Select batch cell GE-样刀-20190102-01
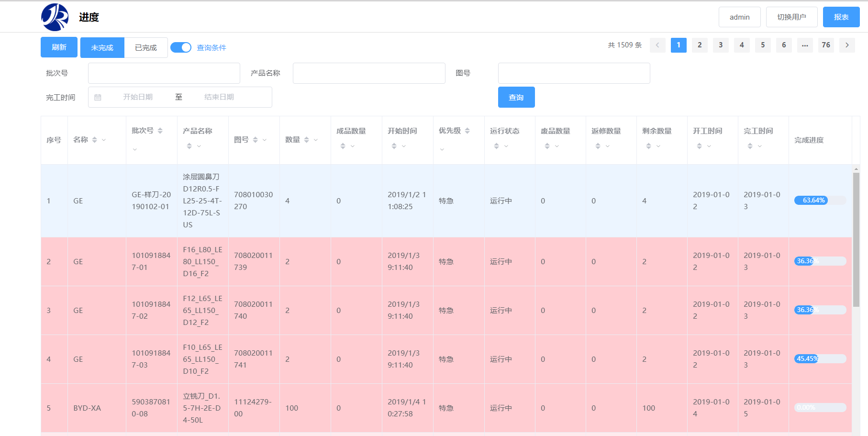868x436 pixels. coord(152,201)
